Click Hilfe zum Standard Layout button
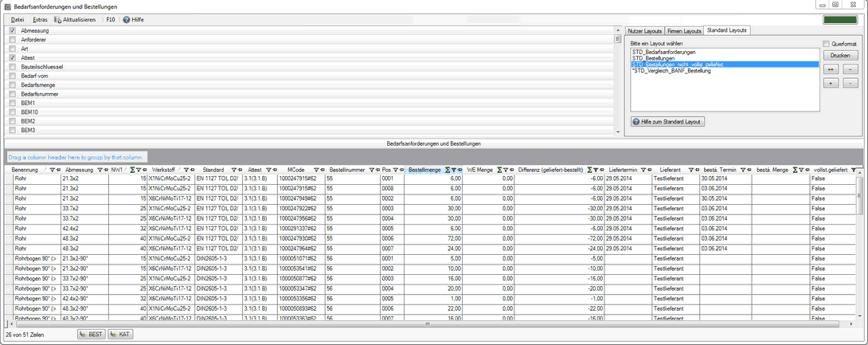This screenshot has width=868, height=345. (x=667, y=121)
